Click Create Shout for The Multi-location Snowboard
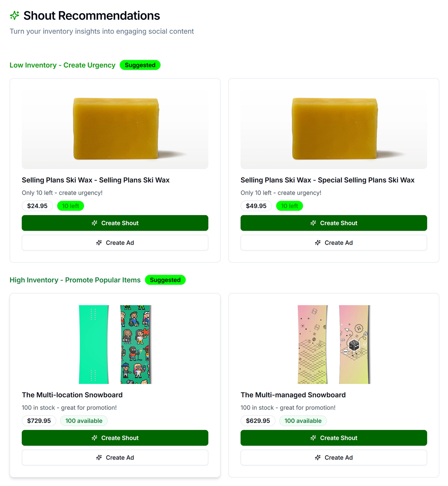Screen dimensions: 448x486 [115, 438]
